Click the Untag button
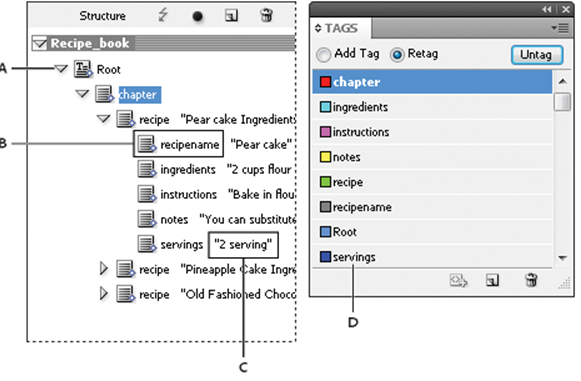Image resolution: width=581 pixels, height=381 pixels. [537, 55]
